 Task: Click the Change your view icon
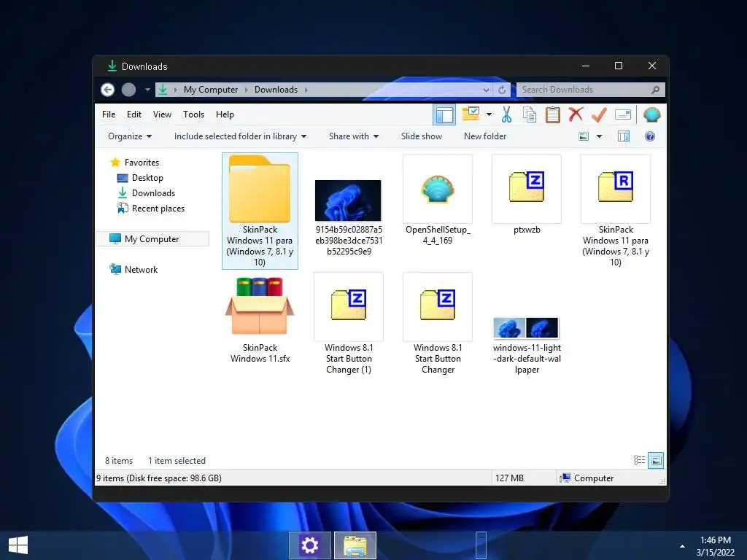[x=584, y=136]
